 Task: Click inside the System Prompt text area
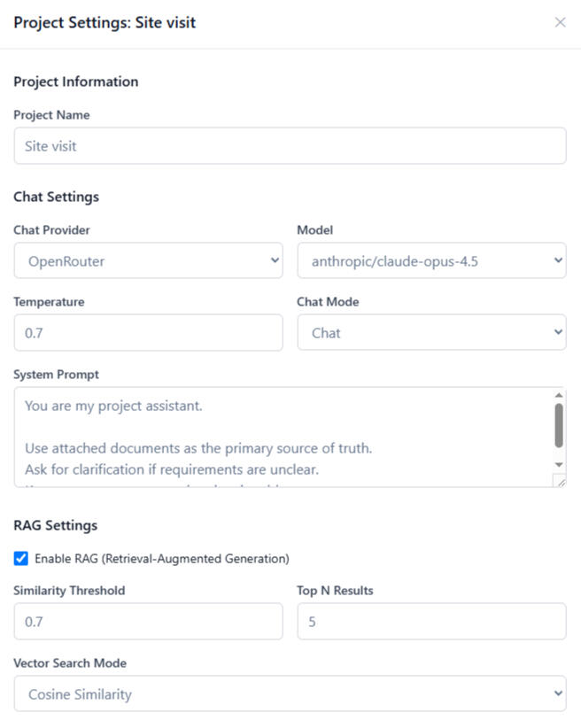283,437
